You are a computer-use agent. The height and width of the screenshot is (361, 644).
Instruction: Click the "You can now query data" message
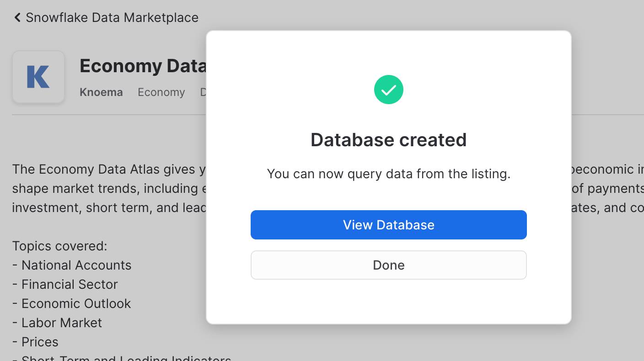point(388,174)
